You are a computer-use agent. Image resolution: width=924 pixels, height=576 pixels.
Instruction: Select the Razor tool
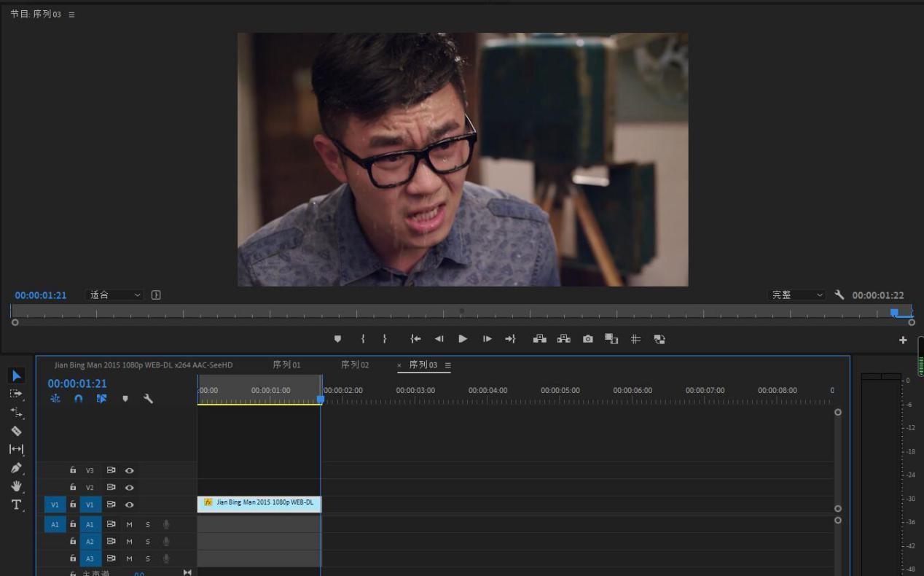16,431
